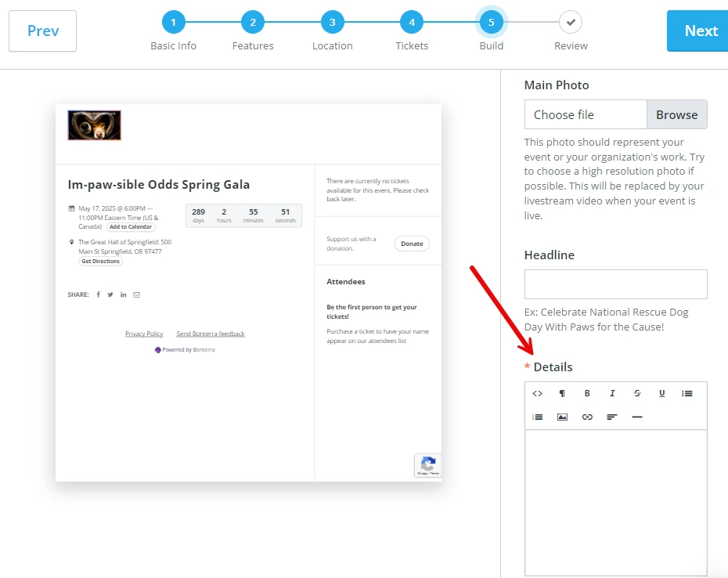Viewport: 728px width, 578px height.
Task: Click the 'Support us with a donation' text
Action: coord(351,244)
